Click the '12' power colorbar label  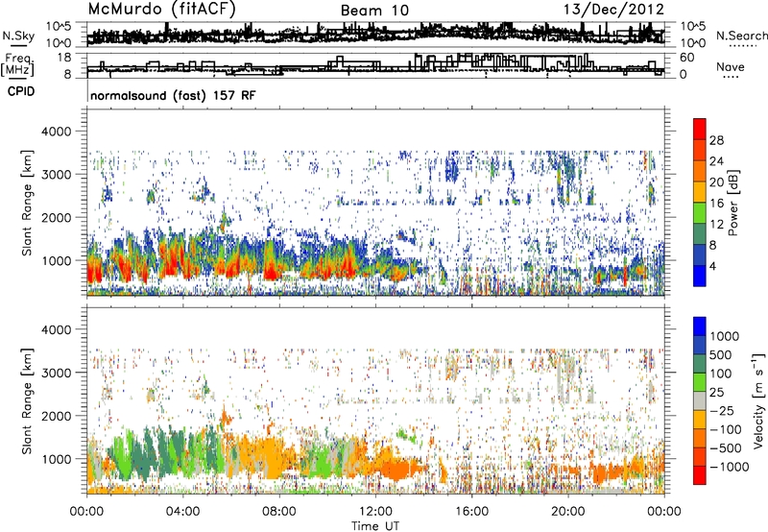[716, 225]
